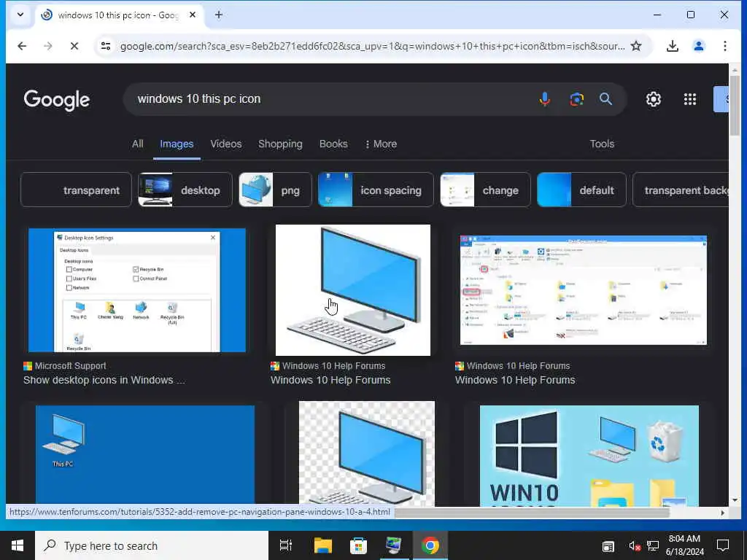Screen dimensions: 747x560
Task: Open the muted volume tray icon
Action: pos(634,545)
